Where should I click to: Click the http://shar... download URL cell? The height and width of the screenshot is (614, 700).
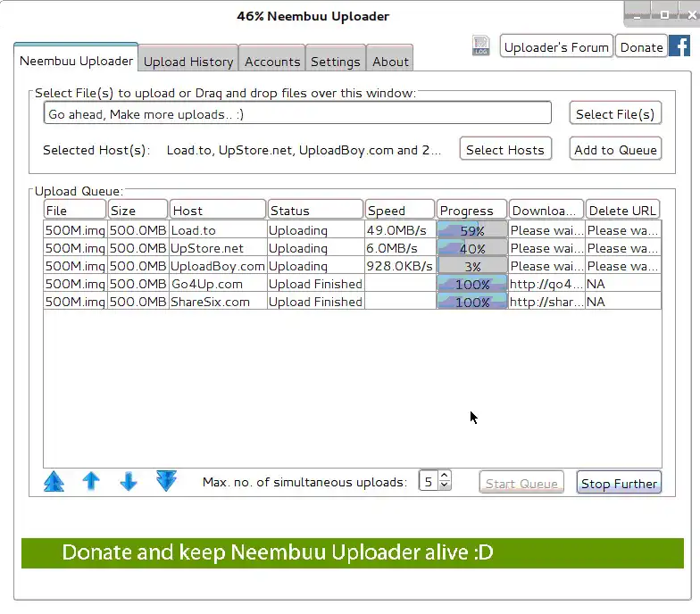[546, 302]
